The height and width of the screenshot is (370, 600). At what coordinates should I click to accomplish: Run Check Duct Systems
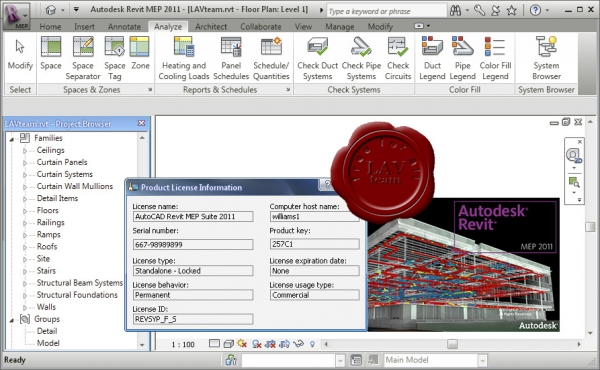(x=317, y=57)
